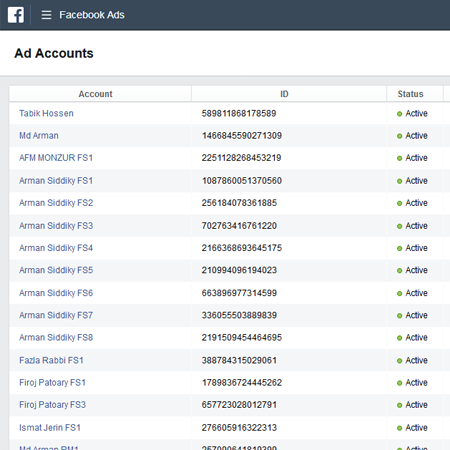This screenshot has height=450, width=450.
Task: Click the Facebook logo icon
Action: point(16,15)
